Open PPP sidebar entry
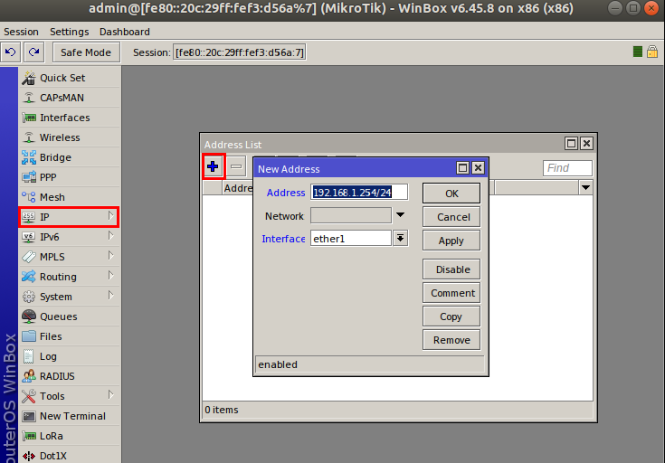Image resolution: width=665 pixels, height=463 pixels. click(x=70, y=178)
